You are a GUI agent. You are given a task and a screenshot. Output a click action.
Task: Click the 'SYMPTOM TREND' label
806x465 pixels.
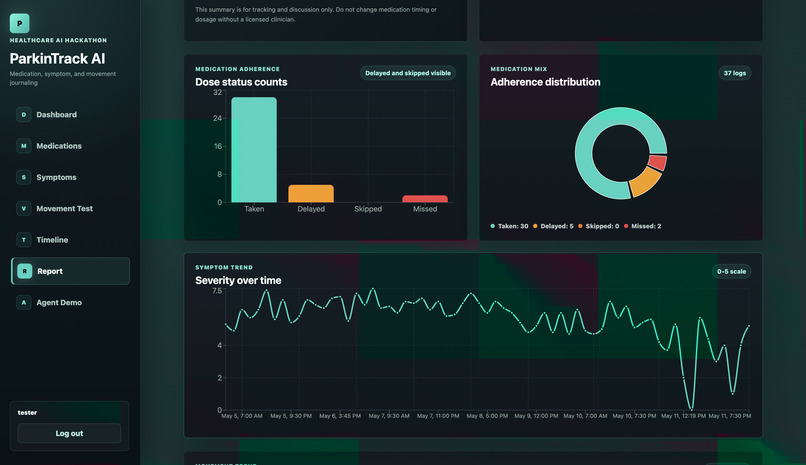point(224,267)
